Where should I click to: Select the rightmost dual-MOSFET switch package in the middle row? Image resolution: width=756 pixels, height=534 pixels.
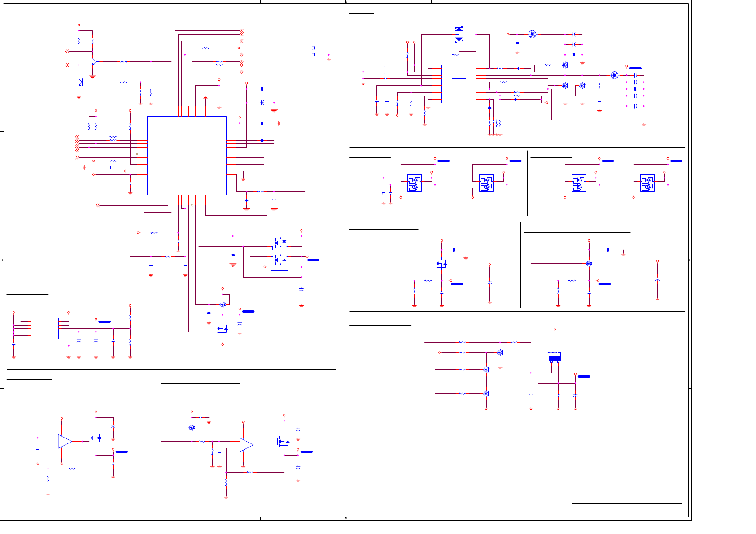pos(647,183)
